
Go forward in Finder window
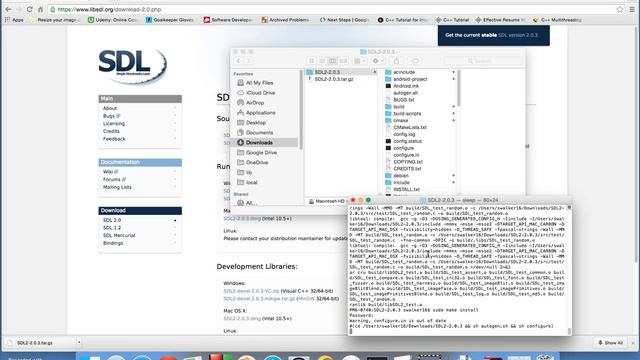(x=248, y=61)
